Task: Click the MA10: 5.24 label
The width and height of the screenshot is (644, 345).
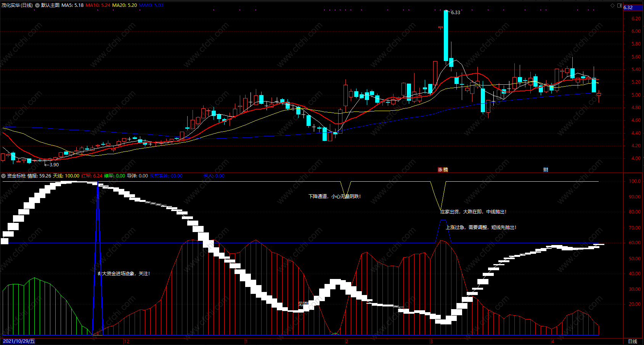Action: [98, 5]
